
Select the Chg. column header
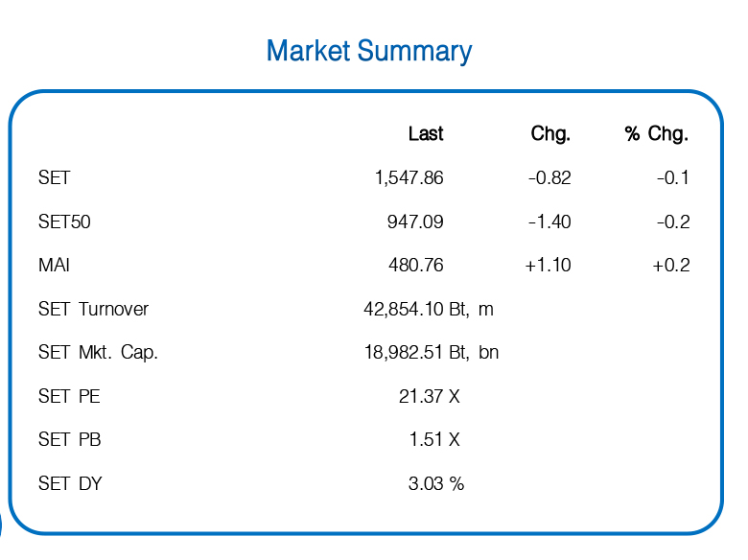pos(550,133)
